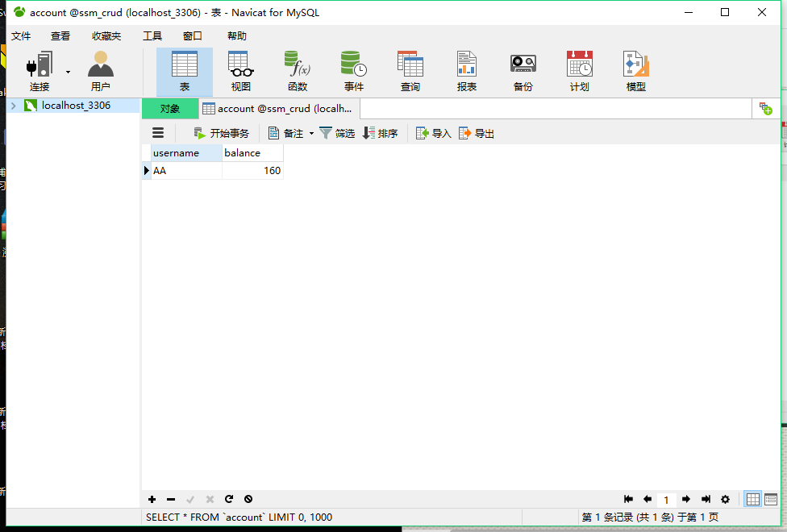Open the Backup (备份) toolbar icon
The height and width of the screenshot is (532, 787).
(x=523, y=65)
